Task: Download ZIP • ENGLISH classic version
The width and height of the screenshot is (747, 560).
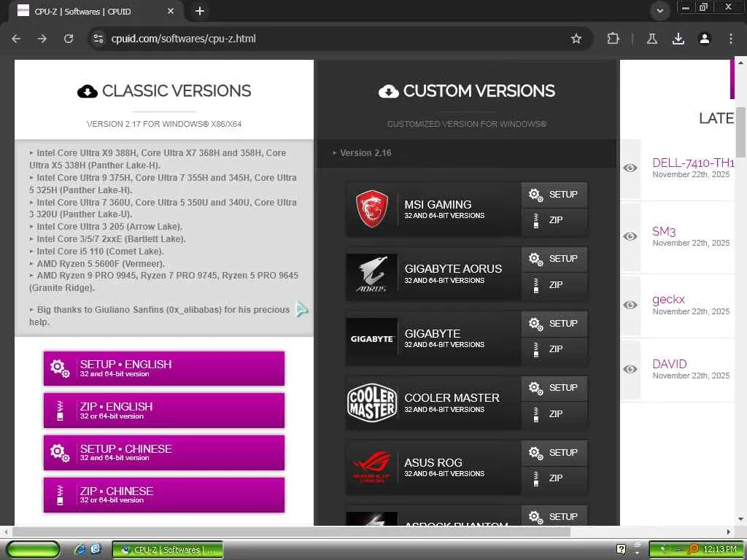Action: [164, 411]
